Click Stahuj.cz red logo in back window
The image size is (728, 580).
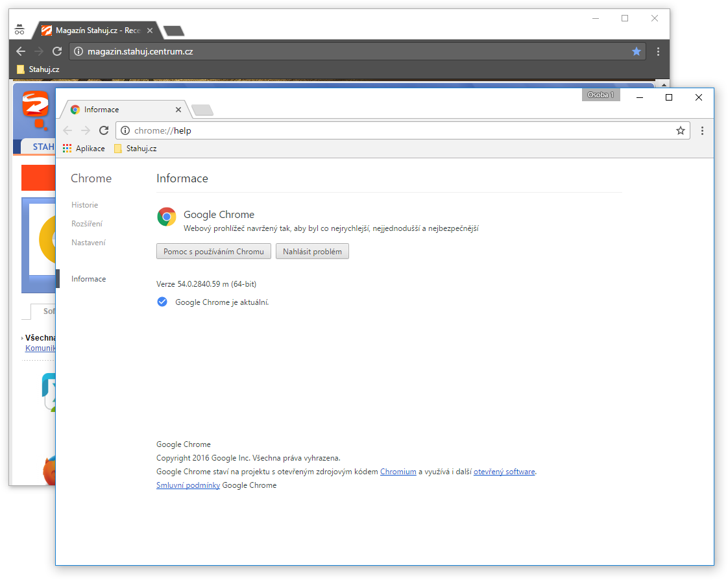coord(35,110)
